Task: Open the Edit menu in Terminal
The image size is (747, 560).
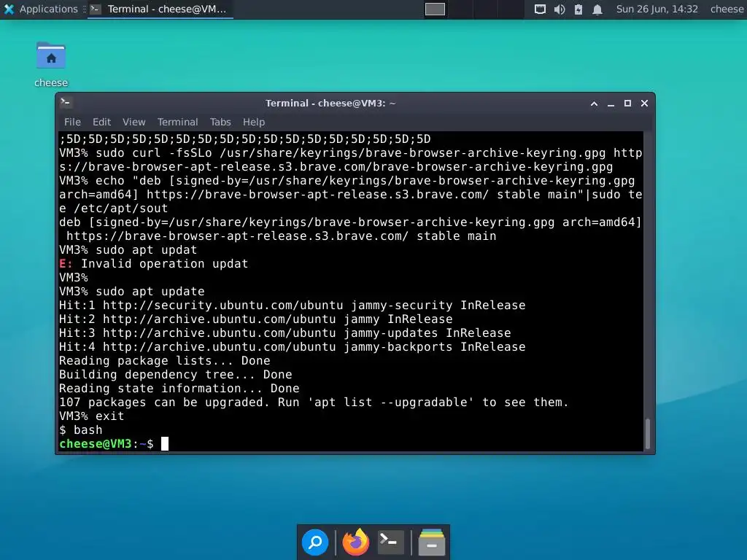Action: coord(101,122)
